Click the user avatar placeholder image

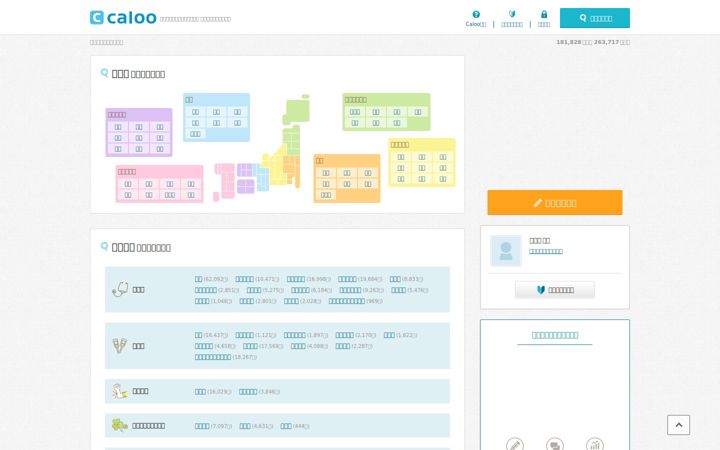click(506, 251)
